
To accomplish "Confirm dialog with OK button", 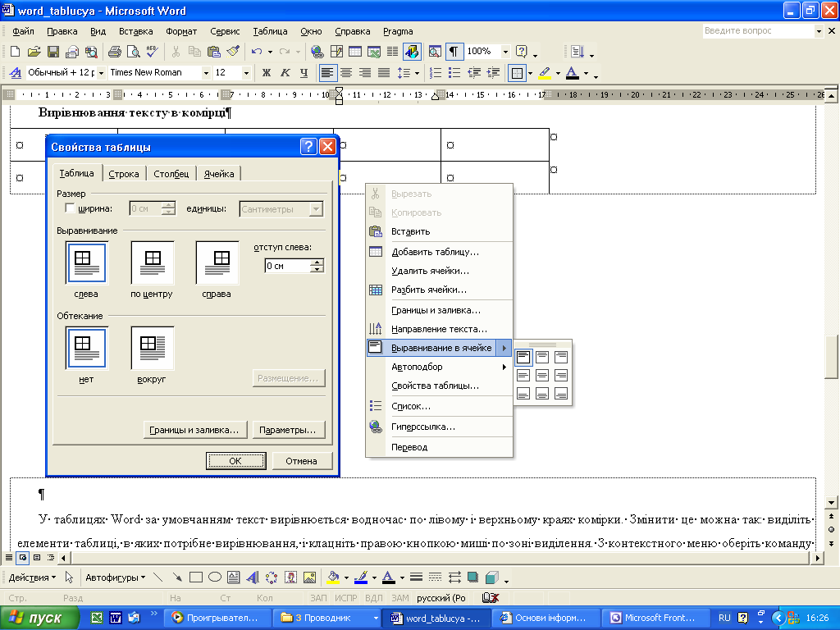I will [235, 461].
